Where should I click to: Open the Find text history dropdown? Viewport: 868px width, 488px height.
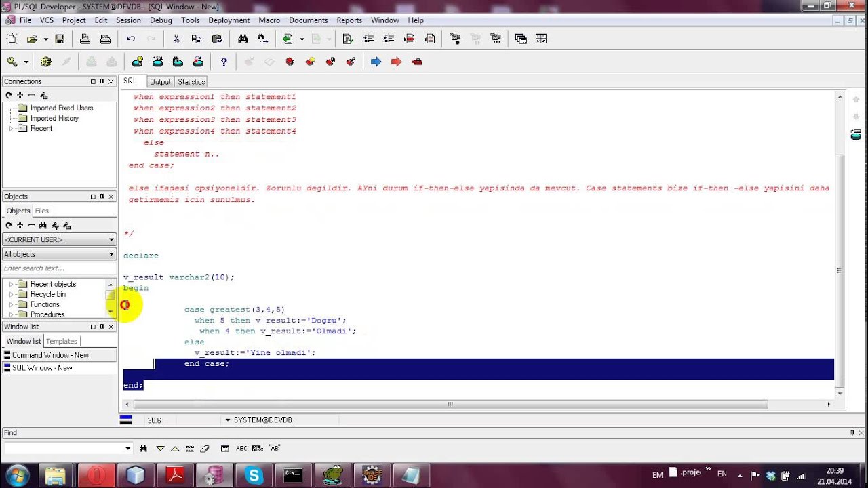[x=128, y=448]
